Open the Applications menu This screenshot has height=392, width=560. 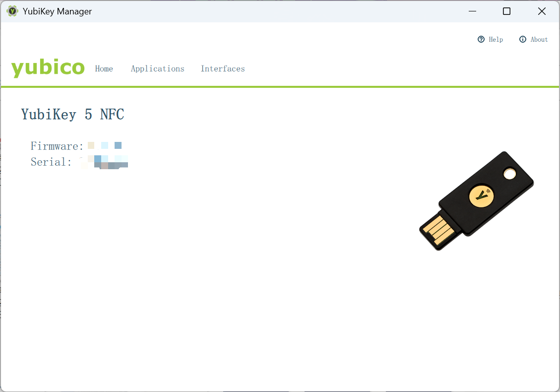[157, 68]
